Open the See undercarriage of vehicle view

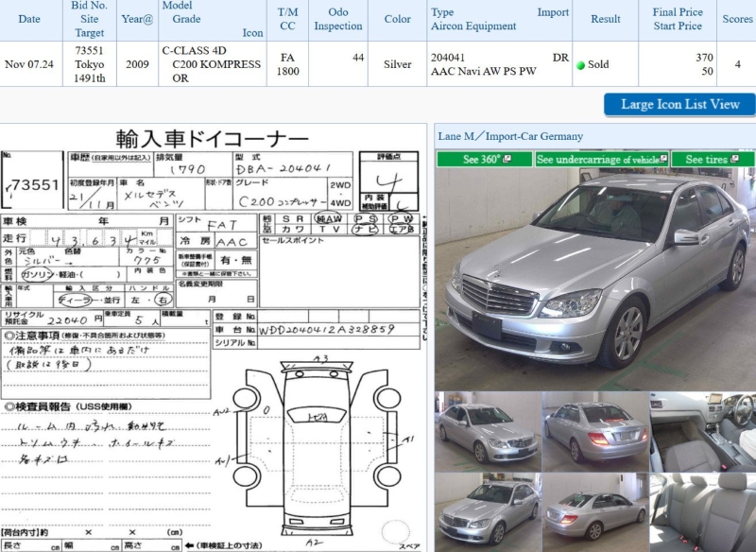click(597, 160)
